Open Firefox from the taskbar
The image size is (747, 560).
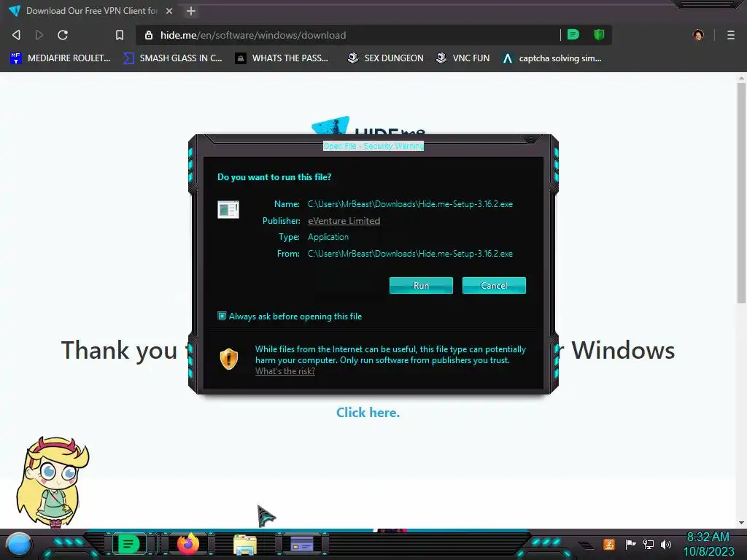(x=188, y=544)
